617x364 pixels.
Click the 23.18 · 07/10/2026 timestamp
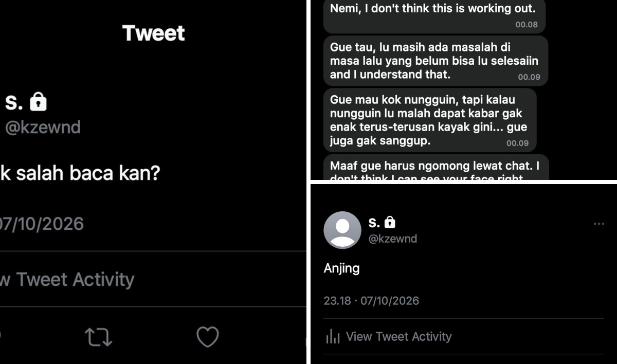click(x=371, y=301)
